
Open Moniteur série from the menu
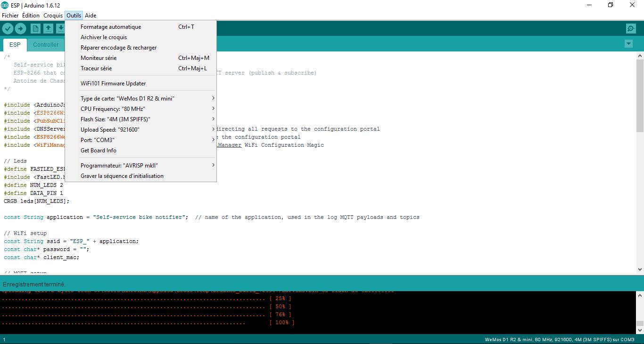pyautogui.click(x=140, y=58)
